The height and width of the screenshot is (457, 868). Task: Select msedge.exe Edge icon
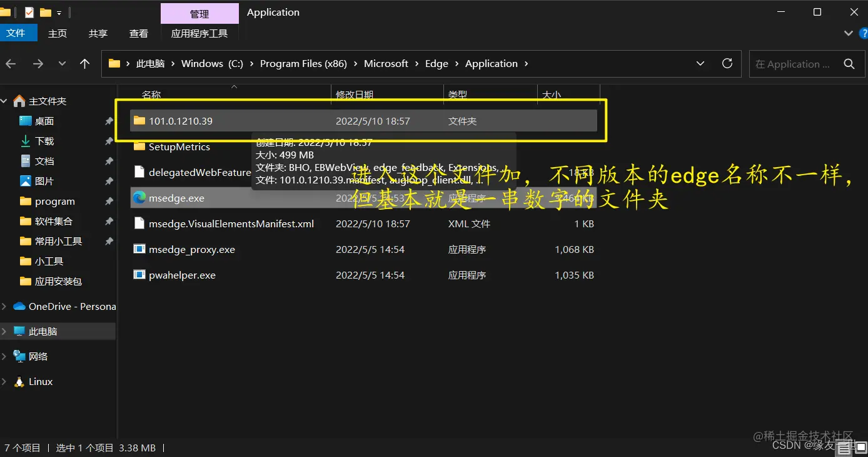139,198
